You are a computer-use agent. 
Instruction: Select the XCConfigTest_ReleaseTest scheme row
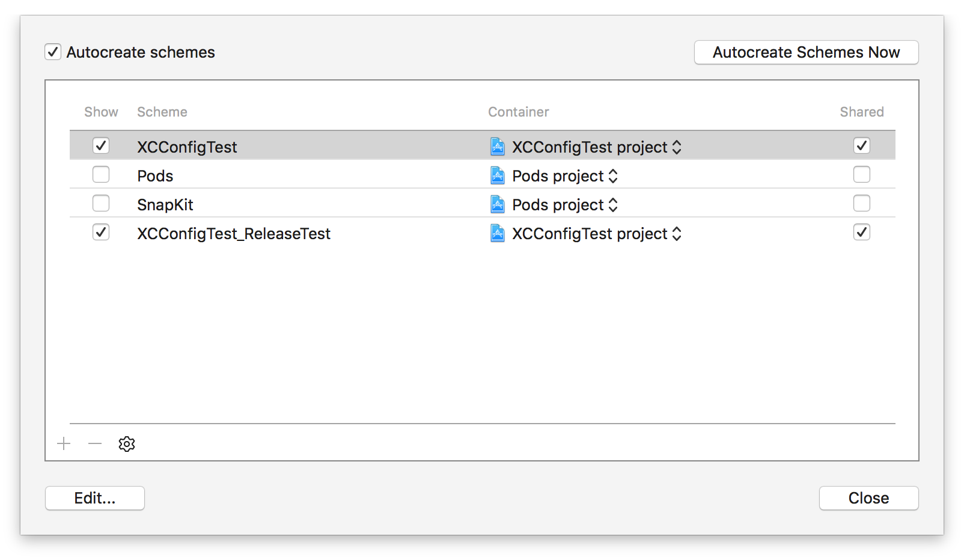pos(483,233)
